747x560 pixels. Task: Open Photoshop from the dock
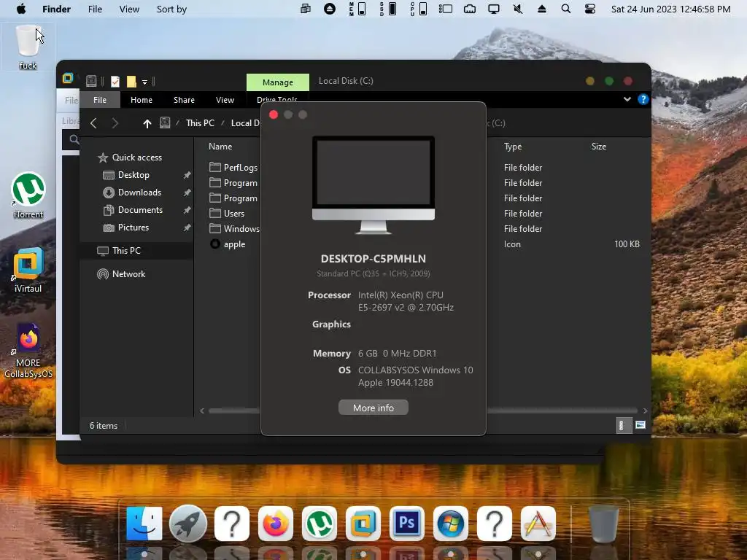click(407, 524)
